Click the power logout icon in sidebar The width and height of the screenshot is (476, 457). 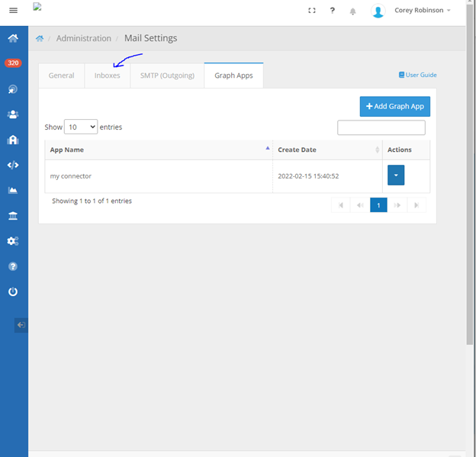pyautogui.click(x=13, y=291)
